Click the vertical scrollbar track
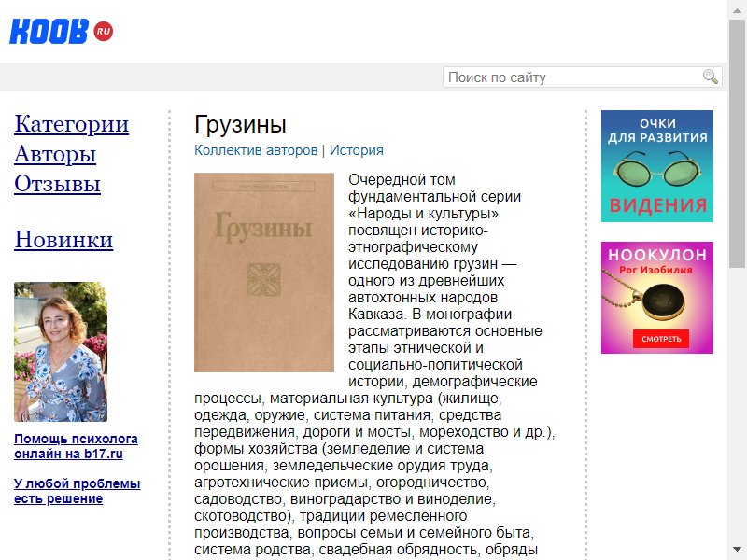 click(737, 373)
